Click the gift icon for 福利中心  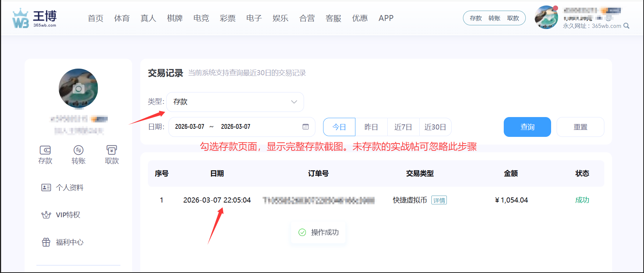[x=46, y=242]
